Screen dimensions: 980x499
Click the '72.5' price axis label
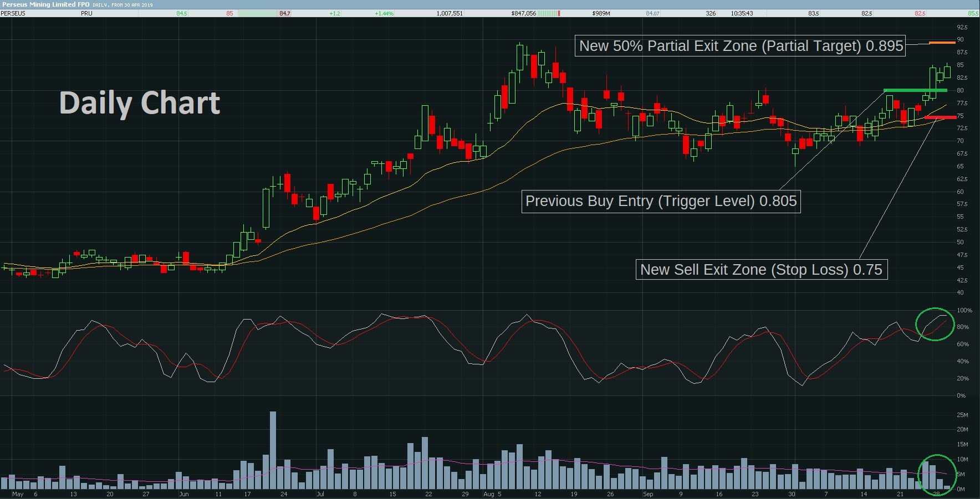pos(962,128)
